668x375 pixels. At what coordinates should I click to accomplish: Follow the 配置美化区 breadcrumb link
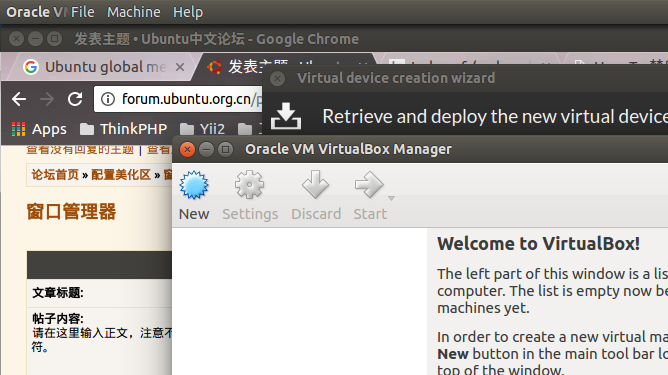[x=121, y=175]
